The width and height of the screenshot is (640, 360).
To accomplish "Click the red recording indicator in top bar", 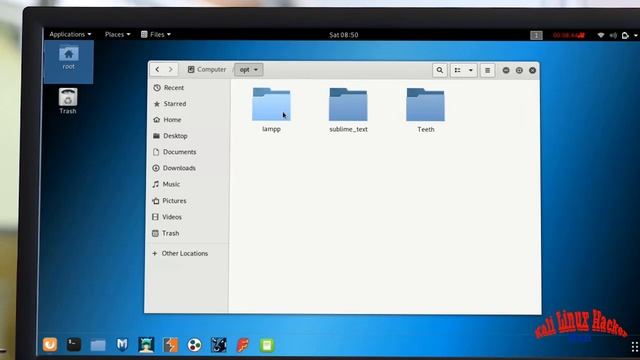I will (569, 36).
